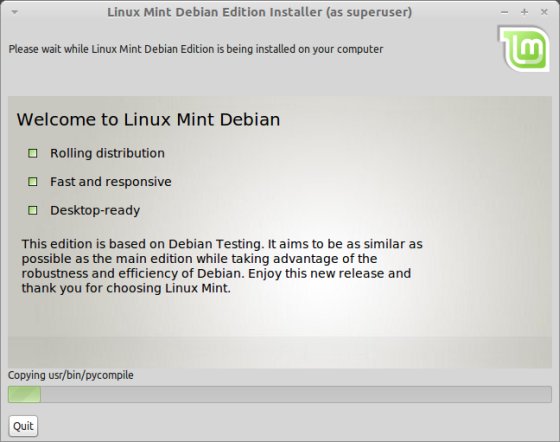Click the installer window title text

pyautogui.click(x=260, y=12)
